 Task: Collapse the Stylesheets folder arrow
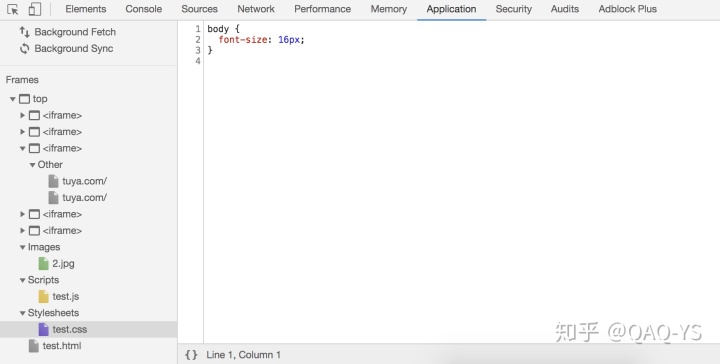[22, 313]
